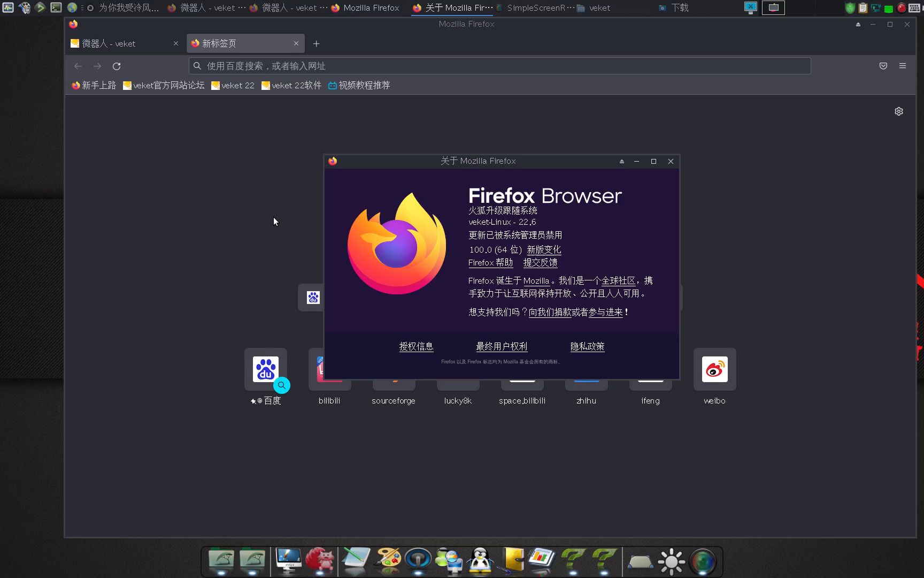Reload the current page in Firefox

point(117,66)
